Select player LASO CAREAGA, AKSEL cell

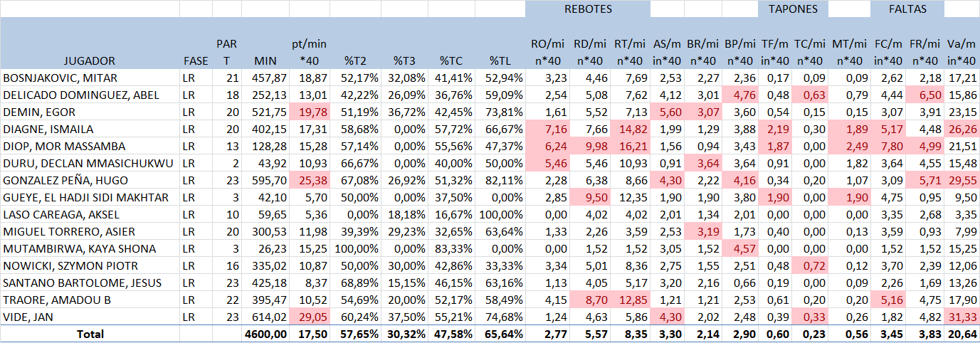[90, 214]
